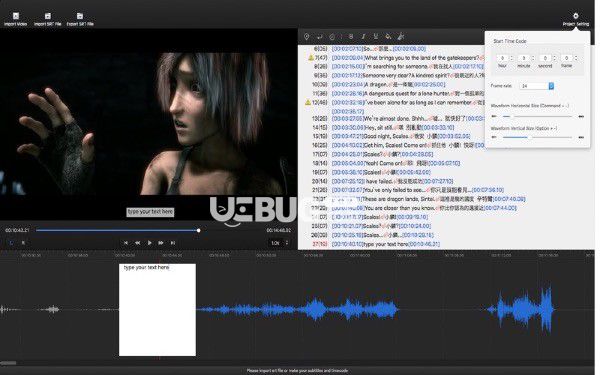Viewport: 600px width, 375px height.
Task: Click increase icon of Waveform Horizontal Size
Action: click(581, 116)
